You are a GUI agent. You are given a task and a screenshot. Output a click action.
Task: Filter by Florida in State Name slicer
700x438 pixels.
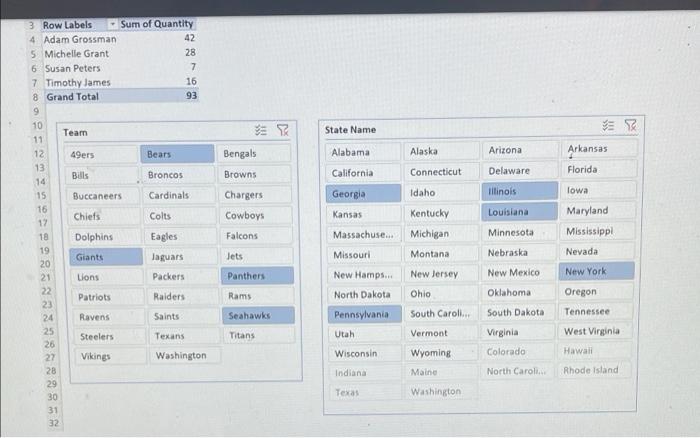[599, 169]
